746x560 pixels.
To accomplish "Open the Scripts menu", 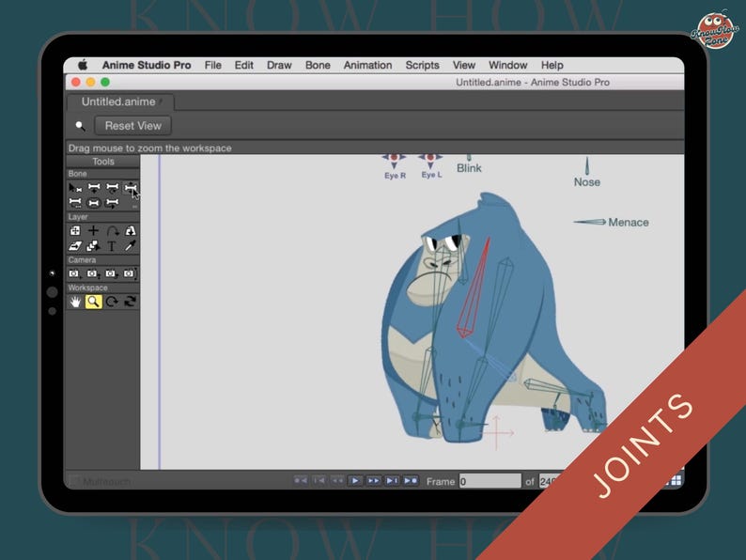I will coord(422,65).
